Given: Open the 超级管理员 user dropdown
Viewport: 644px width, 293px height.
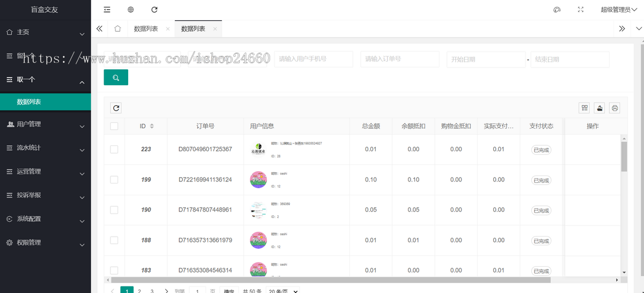Looking at the screenshot, I should [x=618, y=10].
